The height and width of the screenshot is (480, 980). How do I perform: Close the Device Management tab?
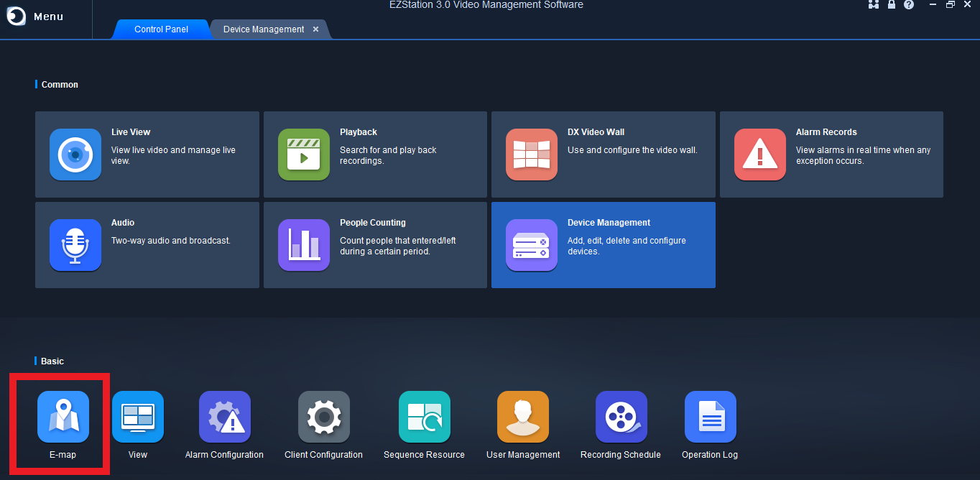point(315,29)
